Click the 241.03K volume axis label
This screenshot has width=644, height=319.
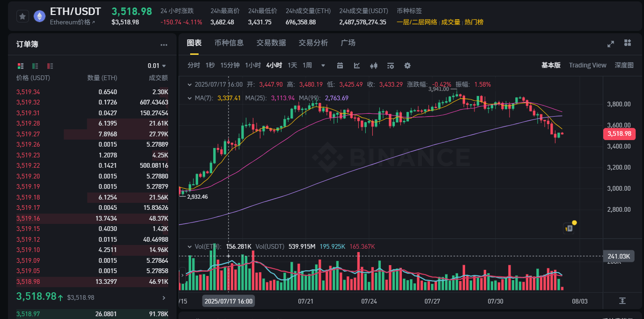(x=619, y=256)
